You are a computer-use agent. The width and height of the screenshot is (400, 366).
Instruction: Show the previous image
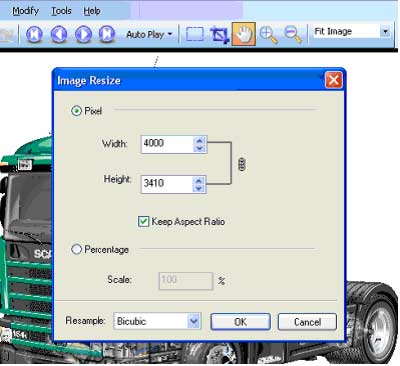[x=59, y=34]
